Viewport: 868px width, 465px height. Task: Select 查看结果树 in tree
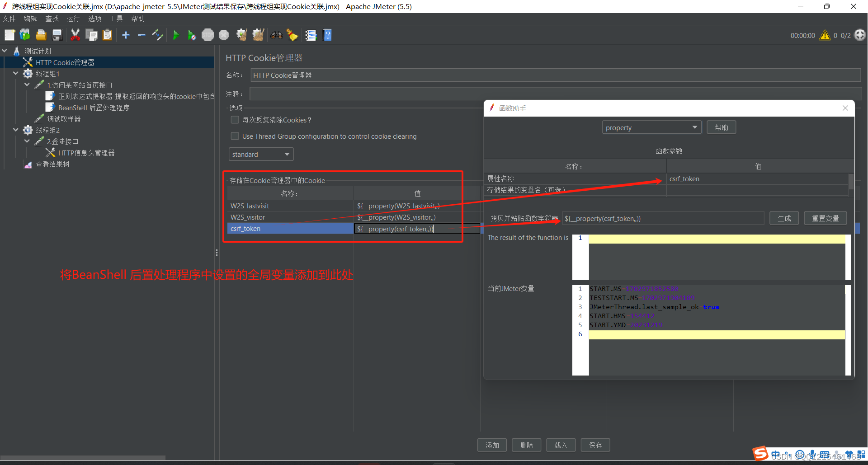[52, 164]
